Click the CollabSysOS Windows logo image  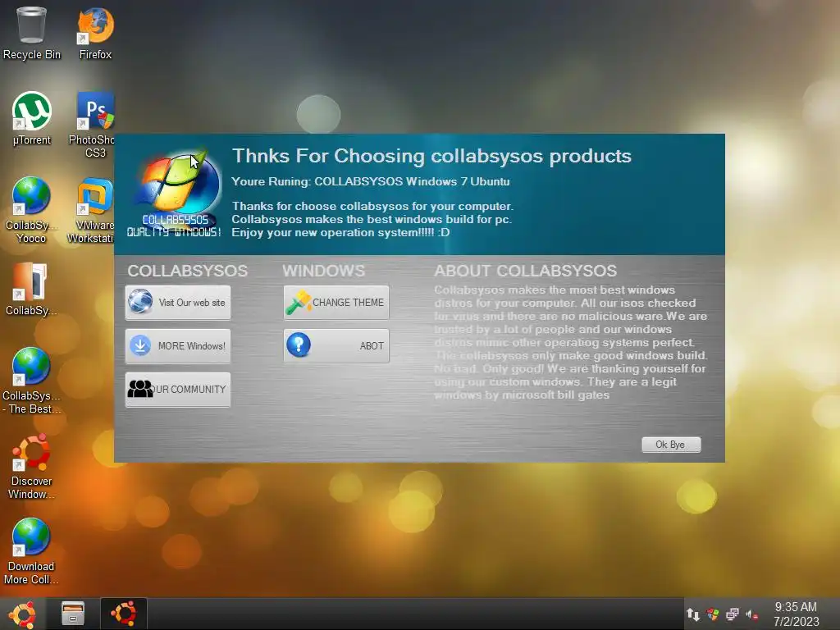pyautogui.click(x=176, y=193)
